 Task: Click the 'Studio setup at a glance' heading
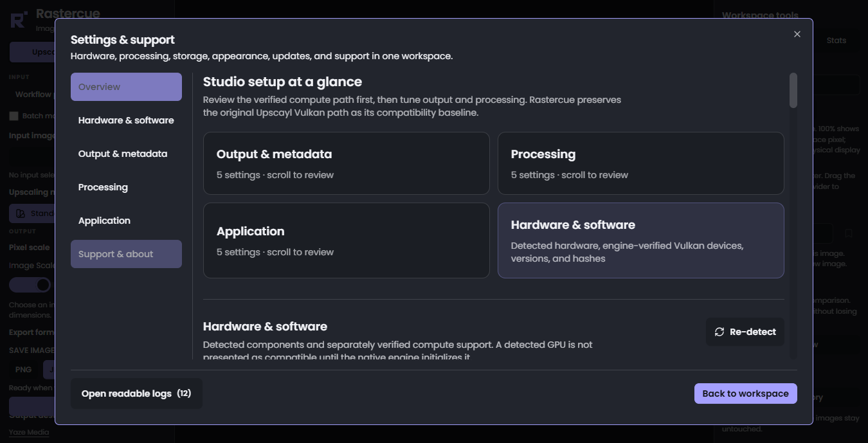click(x=282, y=82)
